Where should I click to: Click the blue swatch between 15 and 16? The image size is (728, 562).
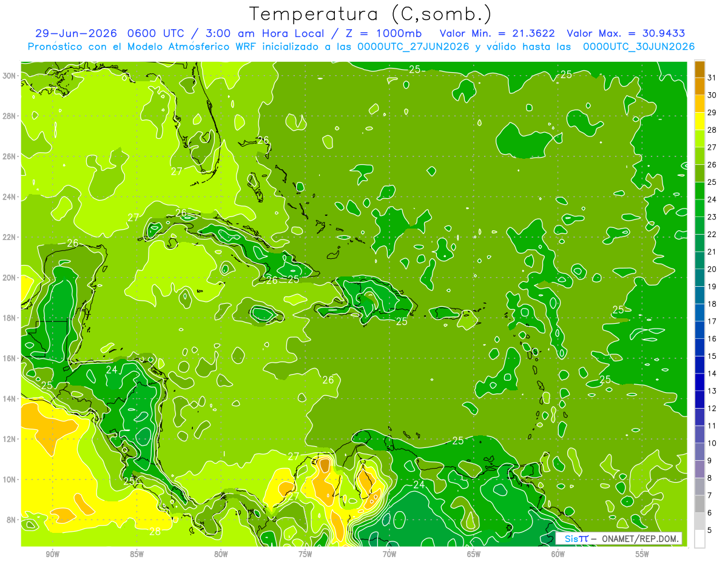[x=699, y=348]
